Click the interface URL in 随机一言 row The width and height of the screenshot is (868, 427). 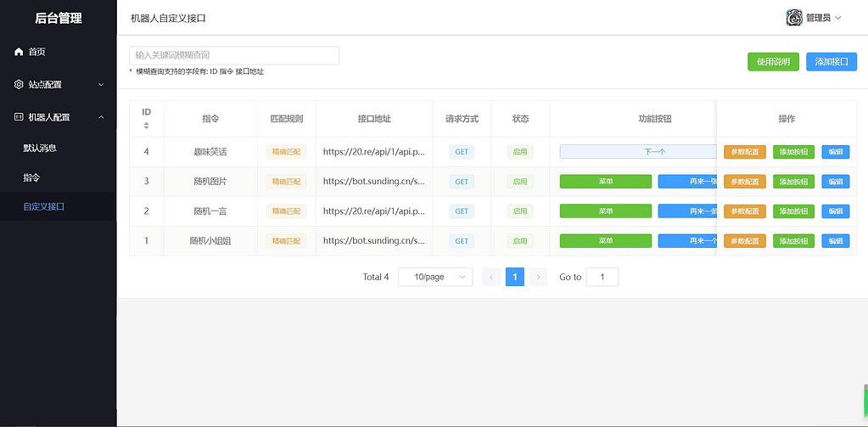[374, 211]
